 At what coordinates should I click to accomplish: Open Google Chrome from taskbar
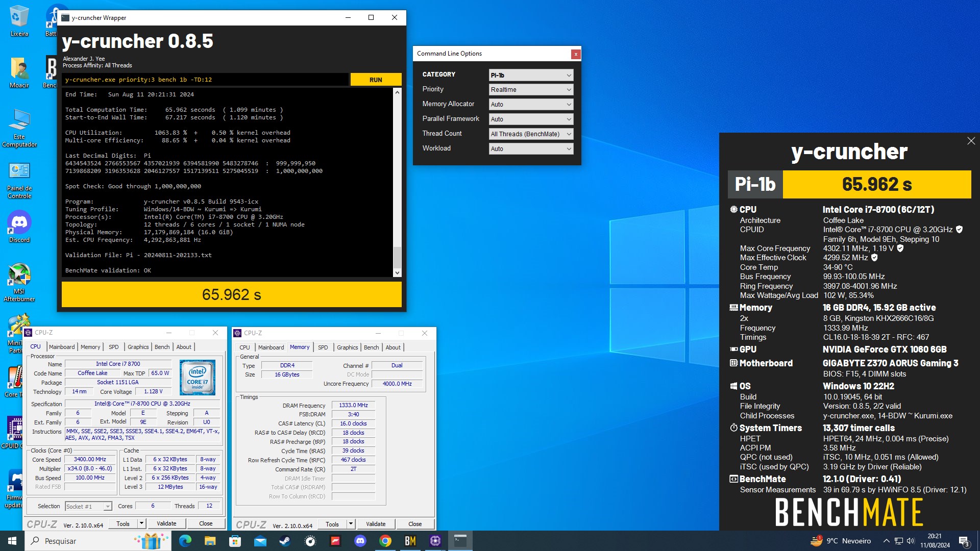pyautogui.click(x=385, y=541)
